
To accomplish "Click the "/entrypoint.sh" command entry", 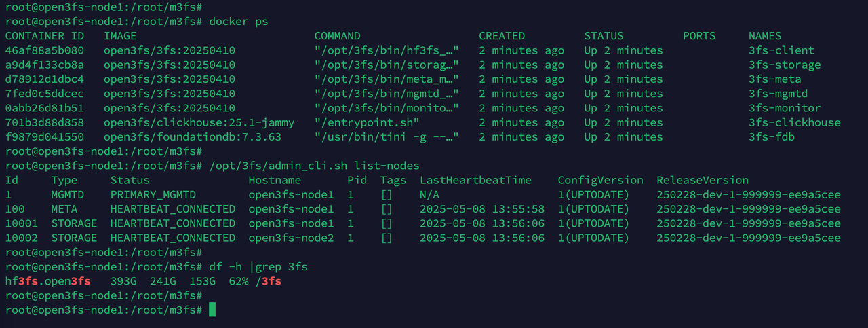I will [x=367, y=123].
